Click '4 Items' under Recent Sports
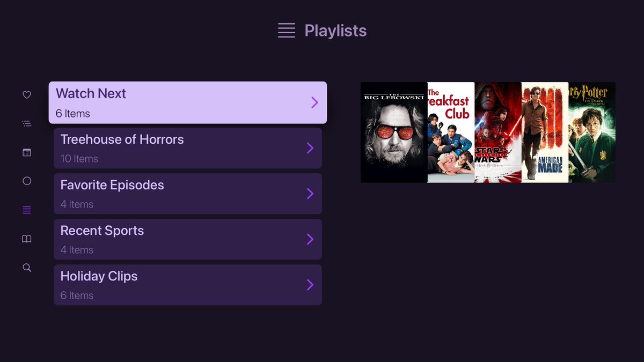The height and width of the screenshot is (362, 644). click(x=77, y=250)
